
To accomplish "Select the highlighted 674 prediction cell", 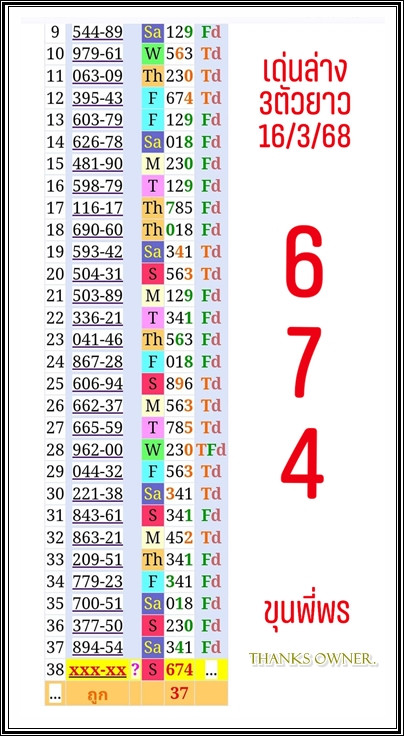I will [179, 670].
